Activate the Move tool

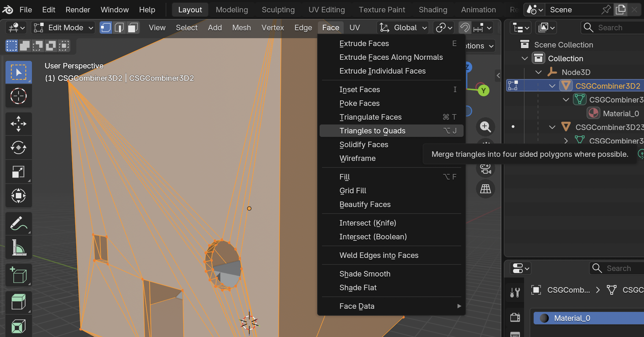pos(19,124)
